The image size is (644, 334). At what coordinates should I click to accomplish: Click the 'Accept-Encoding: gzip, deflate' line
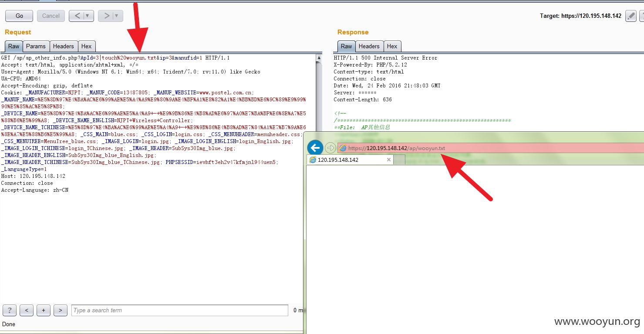click(x=47, y=86)
